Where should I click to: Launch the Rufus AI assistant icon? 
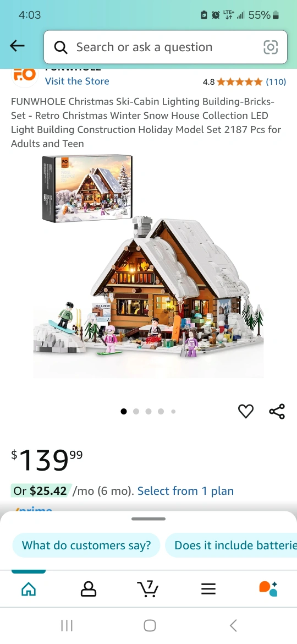point(268,588)
